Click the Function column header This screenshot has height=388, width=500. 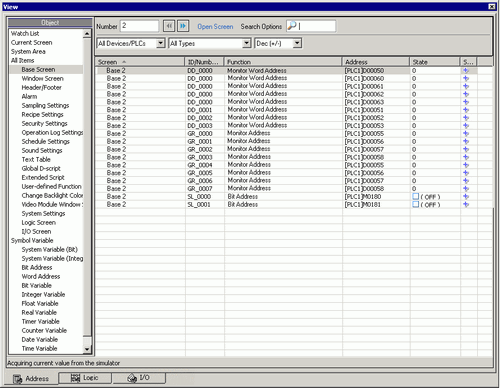coord(283,62)
